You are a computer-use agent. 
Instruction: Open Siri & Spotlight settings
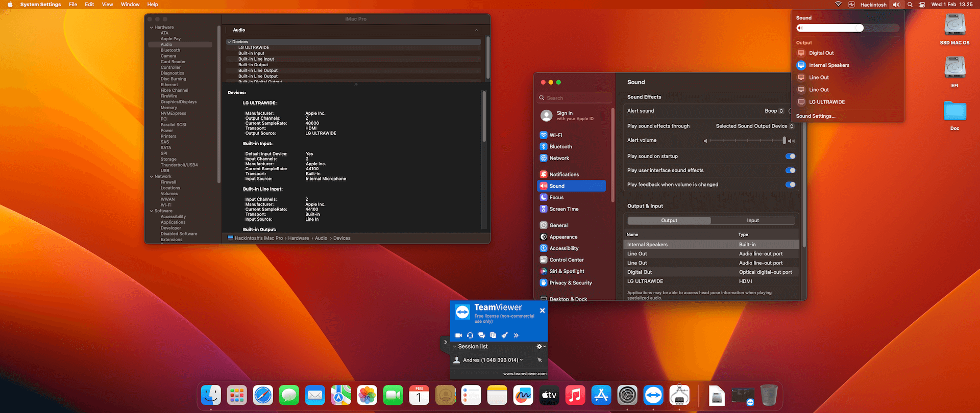(572, 271)
